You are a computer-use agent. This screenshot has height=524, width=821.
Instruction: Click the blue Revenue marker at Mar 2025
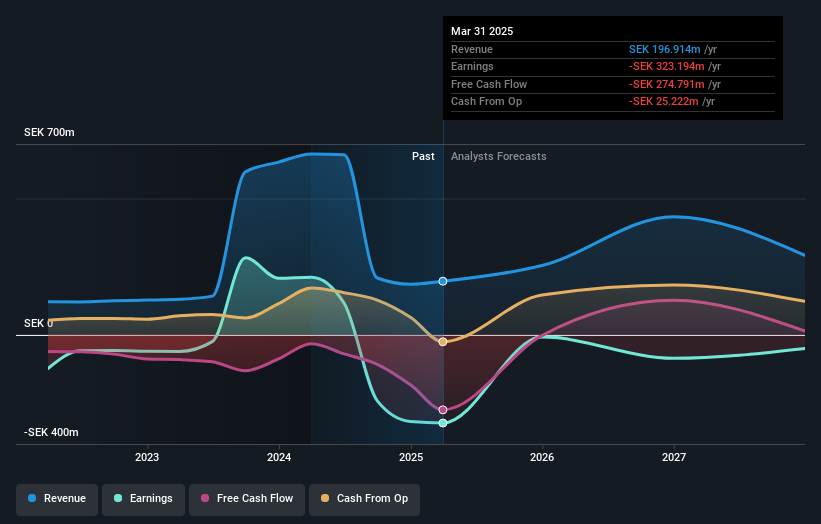point(443,281)
